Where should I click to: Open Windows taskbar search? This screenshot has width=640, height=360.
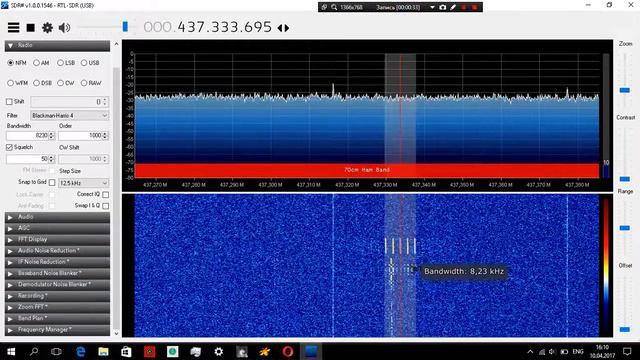coord(34,351)
